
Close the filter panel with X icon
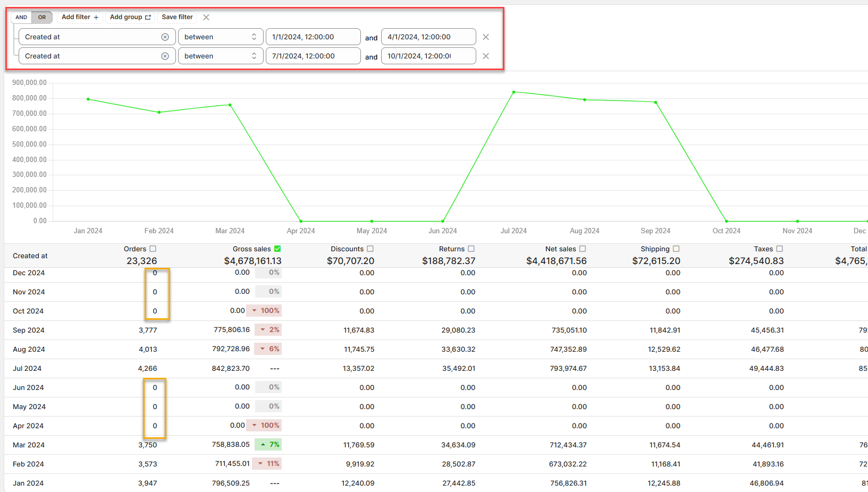tap(206, 18)
